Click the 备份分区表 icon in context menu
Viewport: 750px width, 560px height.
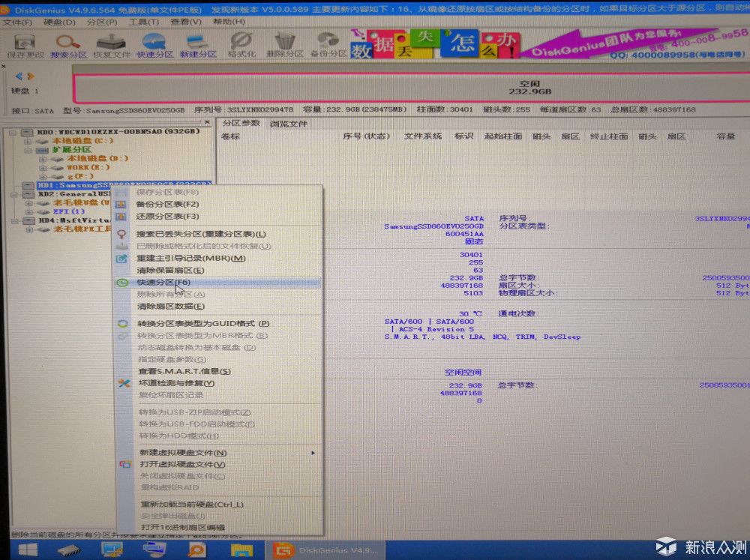pyautogui.click(x=121, y=204)
